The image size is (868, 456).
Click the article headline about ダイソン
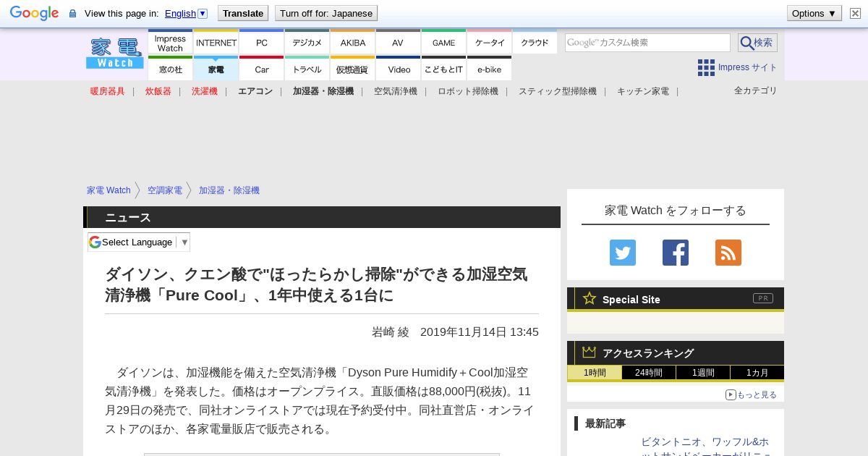coord(317,284)
